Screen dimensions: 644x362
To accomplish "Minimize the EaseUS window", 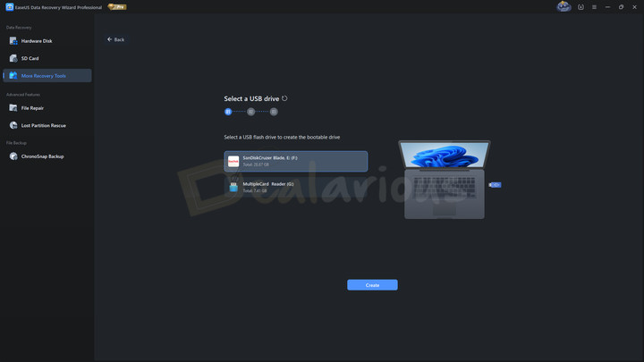I will [x=607, y=7].
